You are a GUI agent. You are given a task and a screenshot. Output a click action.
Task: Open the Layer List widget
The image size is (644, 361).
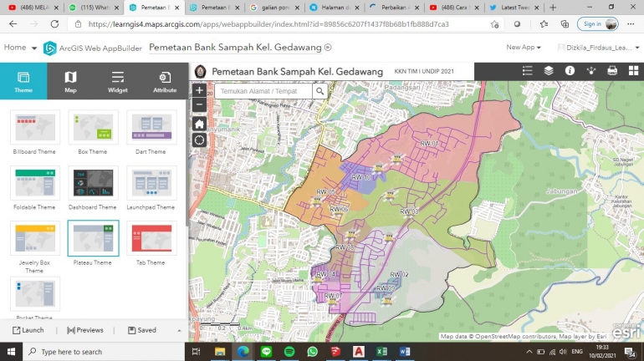(x=549, y=71)
